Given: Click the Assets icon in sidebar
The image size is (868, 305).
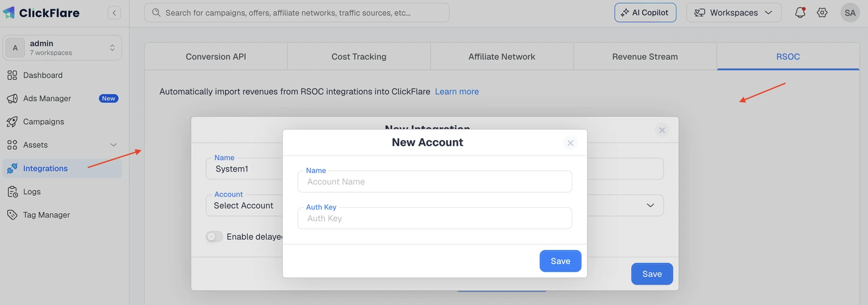Looking at the screenshot, I should click(12, 145).
